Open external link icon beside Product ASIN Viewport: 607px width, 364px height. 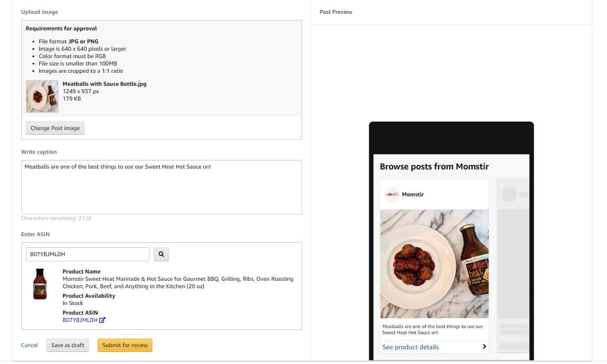click(102, 320)
